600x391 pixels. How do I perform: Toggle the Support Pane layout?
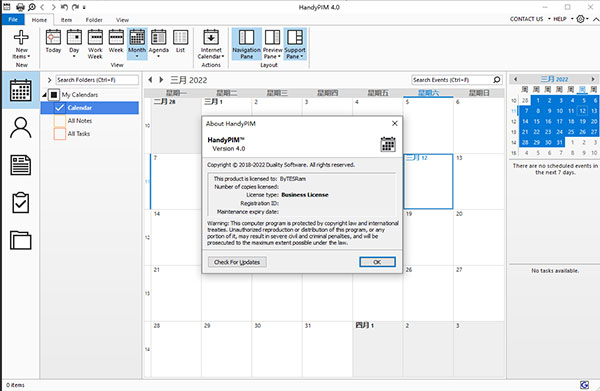pyautogui.click(x=295, y=44)
